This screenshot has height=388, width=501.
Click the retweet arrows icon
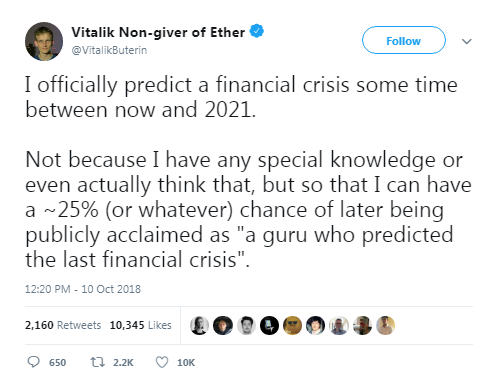[x=98, y=362]
